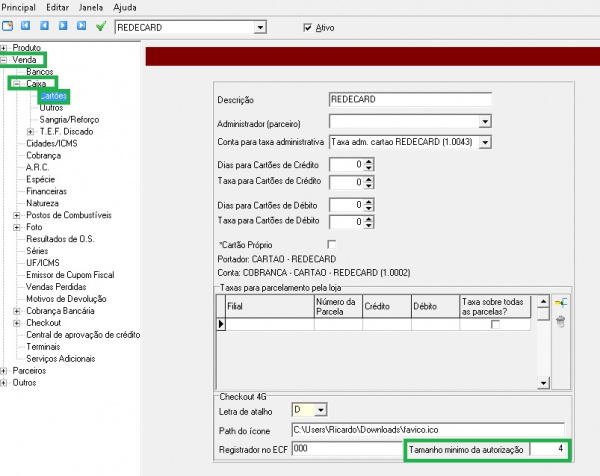This screenshot has width=600, height=476.
Task: Go to the last record
Action: (x=80, y=27)
